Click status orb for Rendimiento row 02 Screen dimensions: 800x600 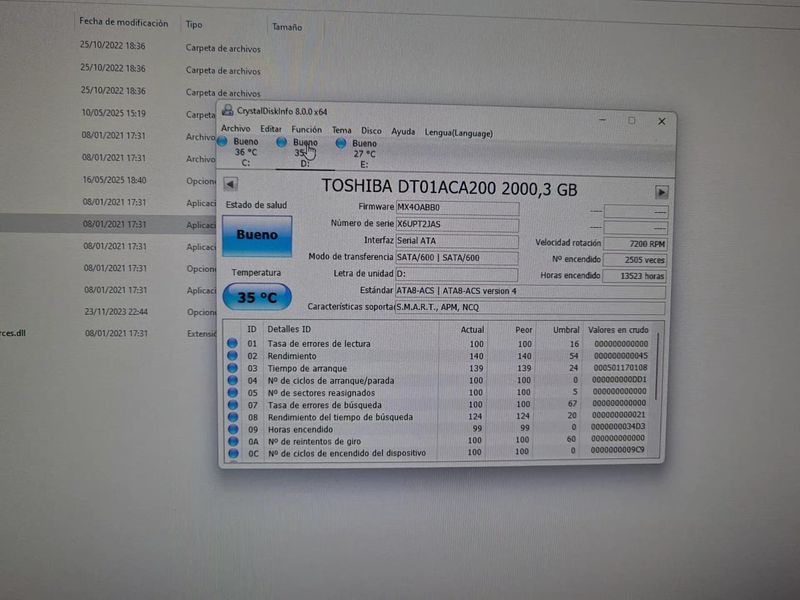(233, 356)
